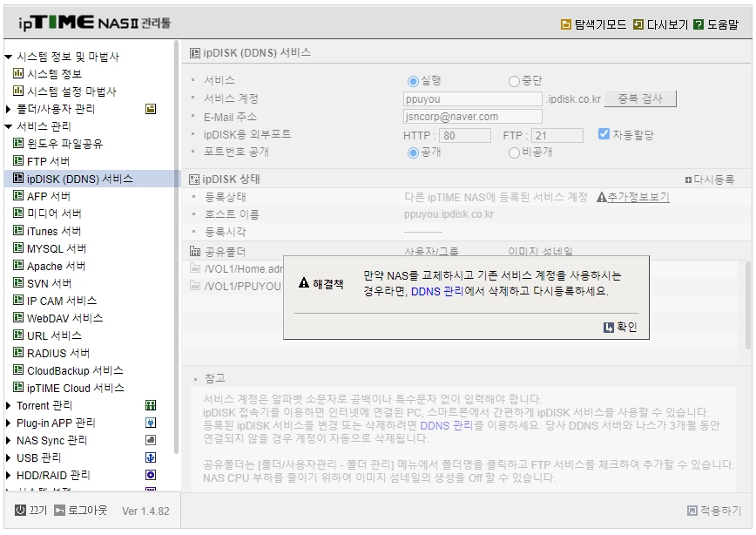Click the NAS Sync 관리 category icon
The height and width of the screenshot is (535, 756).
[x=151, y=440]
